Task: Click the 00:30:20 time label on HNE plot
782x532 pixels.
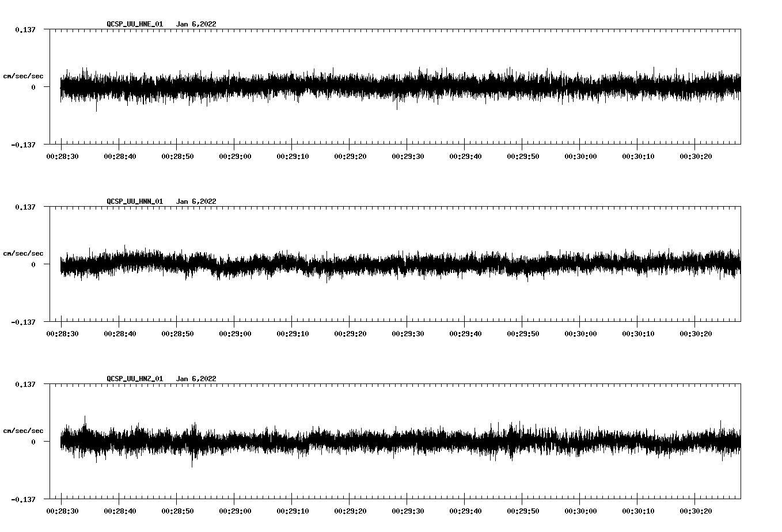Action: (696, 157)
